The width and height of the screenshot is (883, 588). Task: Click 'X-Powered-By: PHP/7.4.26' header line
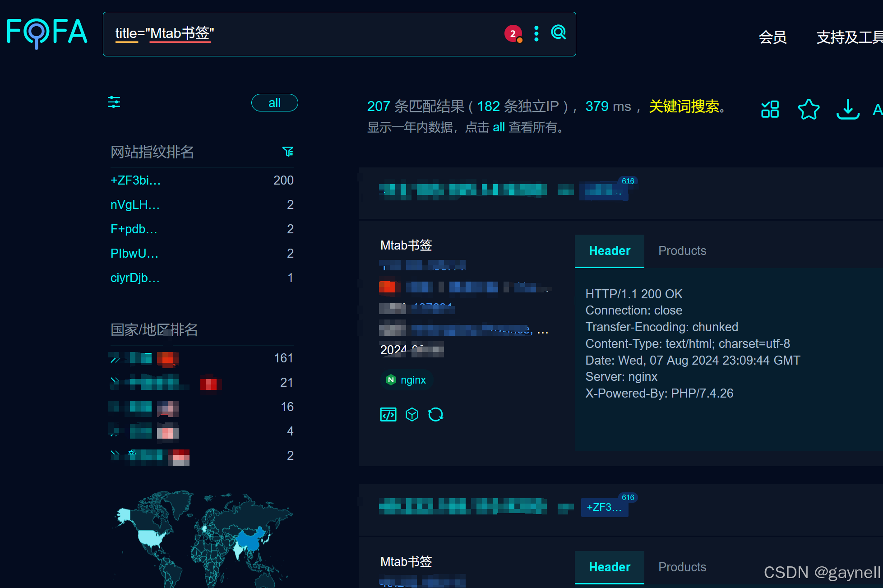click(659, 394)
